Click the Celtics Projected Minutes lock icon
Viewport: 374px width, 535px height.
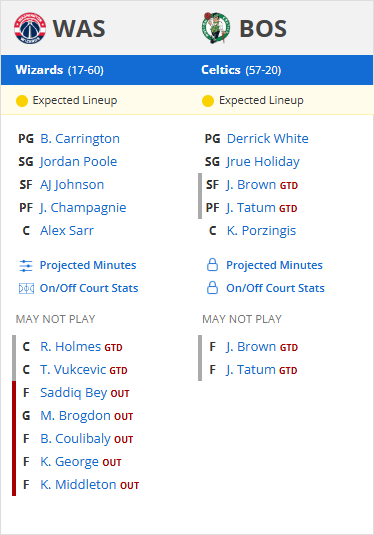point(212,265)
